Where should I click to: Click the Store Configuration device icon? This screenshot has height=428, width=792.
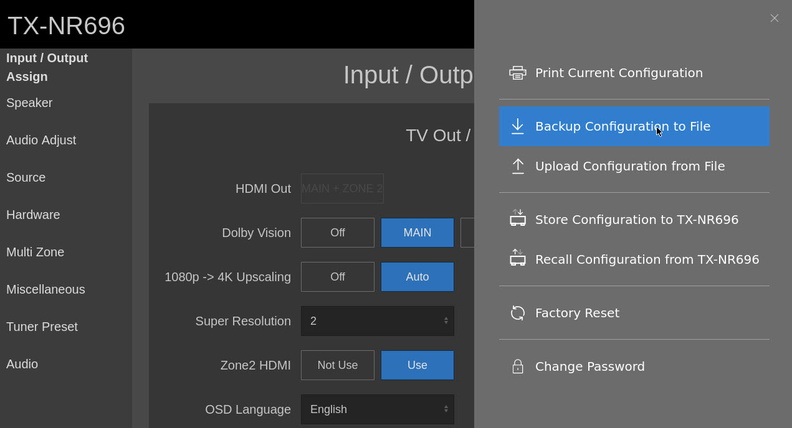pos(518,219)
